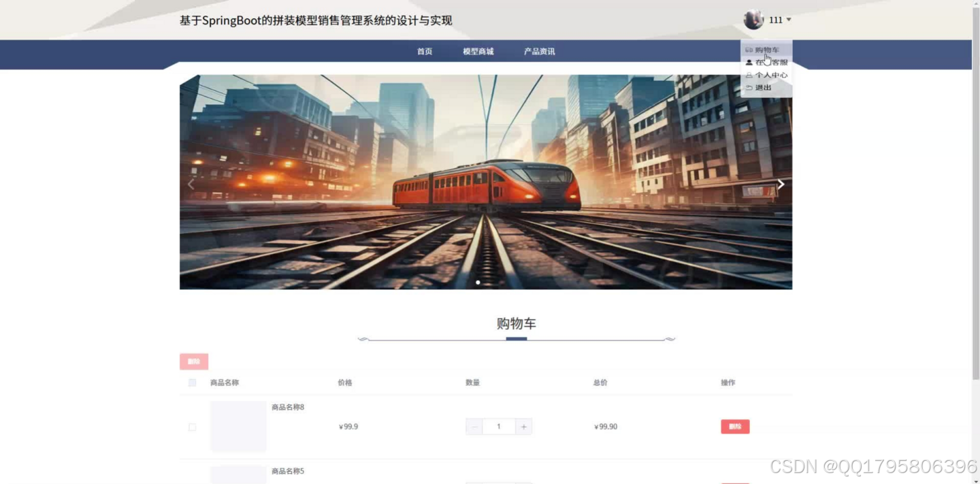Viewport: 980px width, 484px height.
Task: Click the site title about SpringBoot
Action: (316, 20)
